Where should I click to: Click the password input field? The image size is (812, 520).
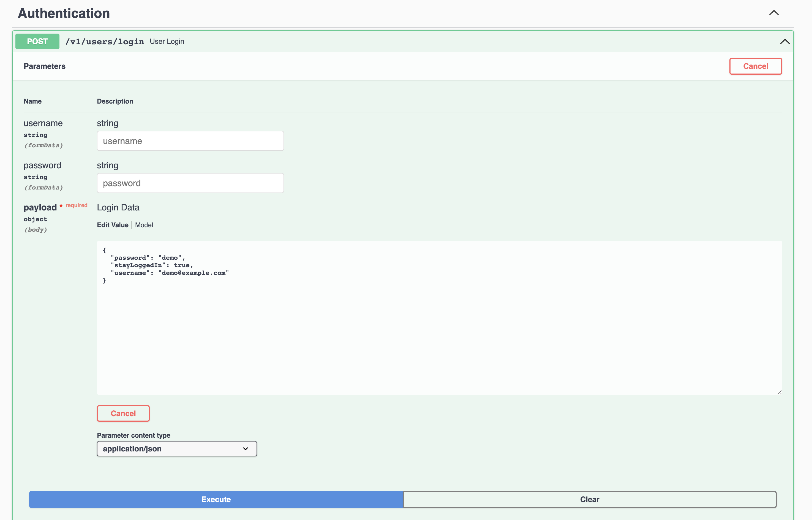point(190,183)
